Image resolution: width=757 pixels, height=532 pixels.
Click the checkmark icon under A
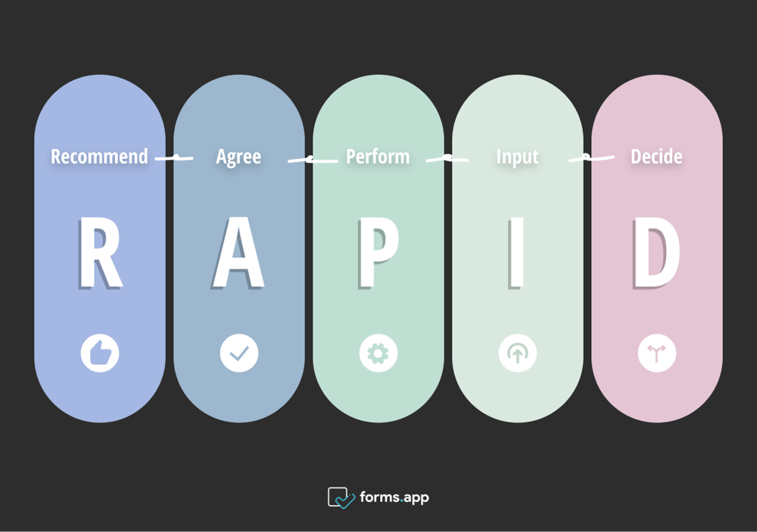[x=239, y=353]
